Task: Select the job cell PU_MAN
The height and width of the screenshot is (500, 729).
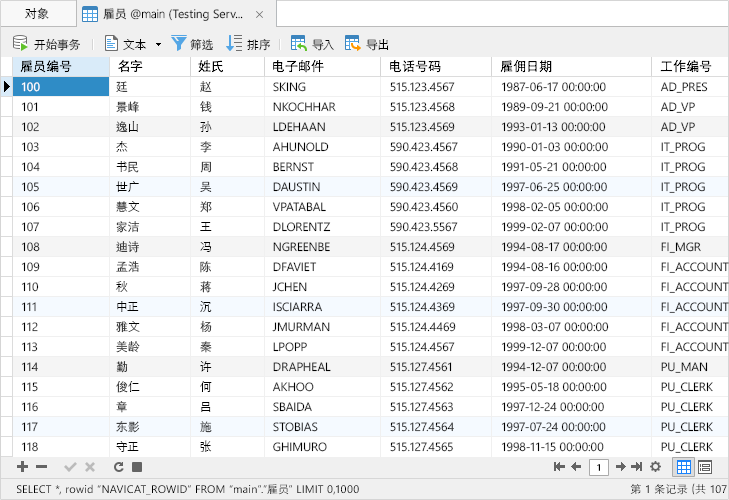Action: tap(690, 367)
